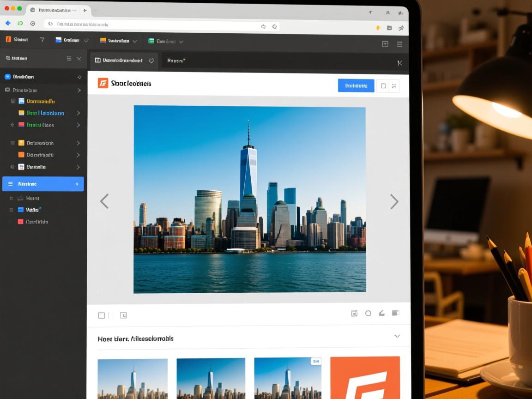The height and width of the screenshot is (399, 532).
Task: Click the list icon in sidebar header
Action: (x=69, y=59)
